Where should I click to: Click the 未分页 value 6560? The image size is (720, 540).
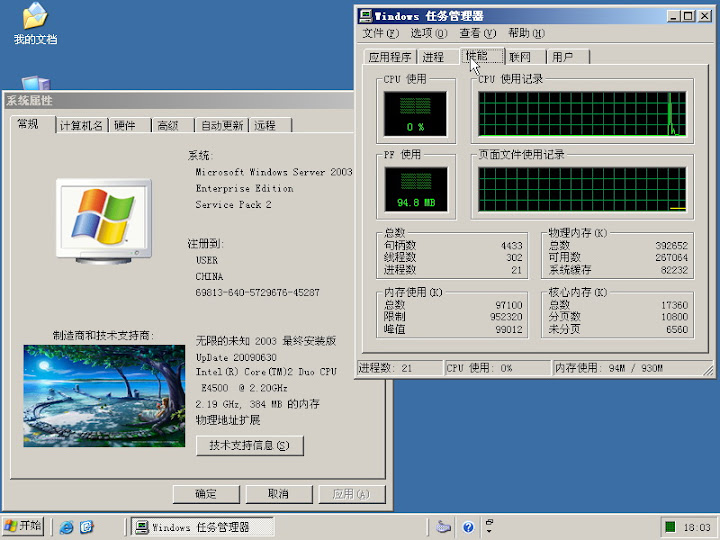(x=677, y=329)
